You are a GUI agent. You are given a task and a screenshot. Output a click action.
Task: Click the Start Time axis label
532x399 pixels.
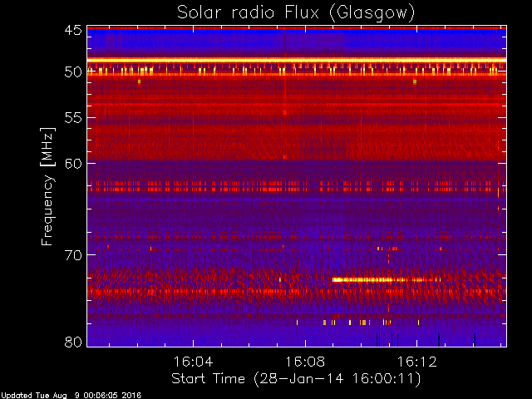click(x=296, y=379)
